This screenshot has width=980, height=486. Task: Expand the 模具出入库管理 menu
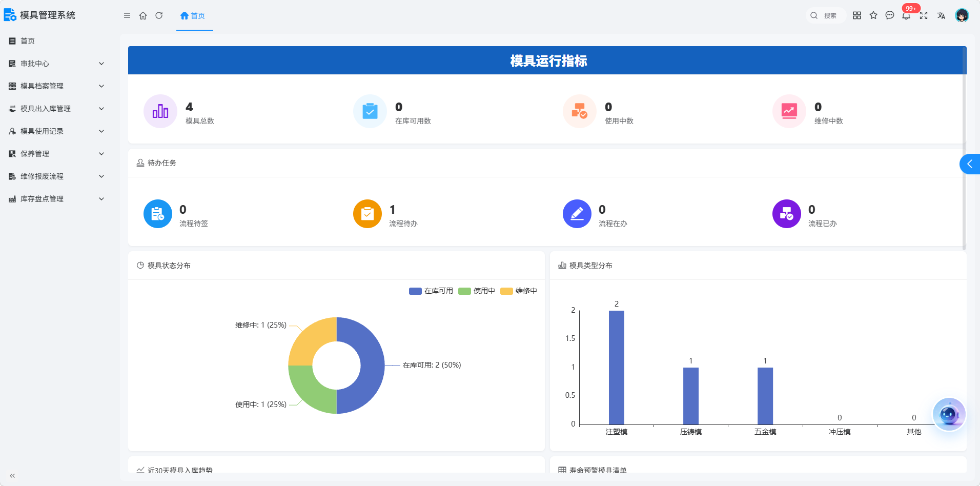tap(56, 109)
